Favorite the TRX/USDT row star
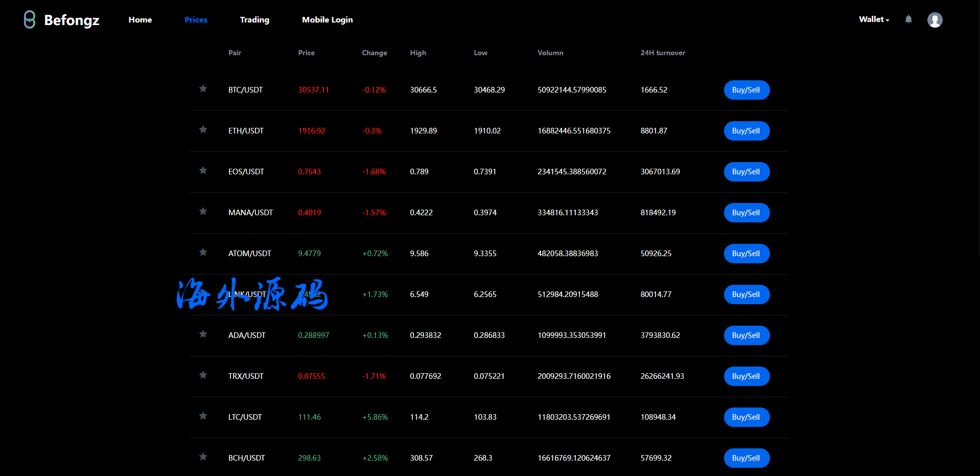This screenshot has width=980, height=476. tap(203, 375)
